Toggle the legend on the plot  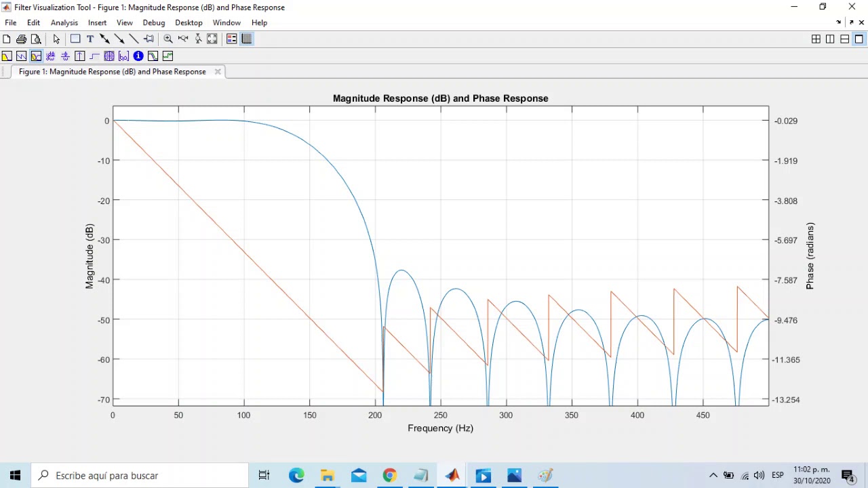pyautogui.click(x=232, y=39)
